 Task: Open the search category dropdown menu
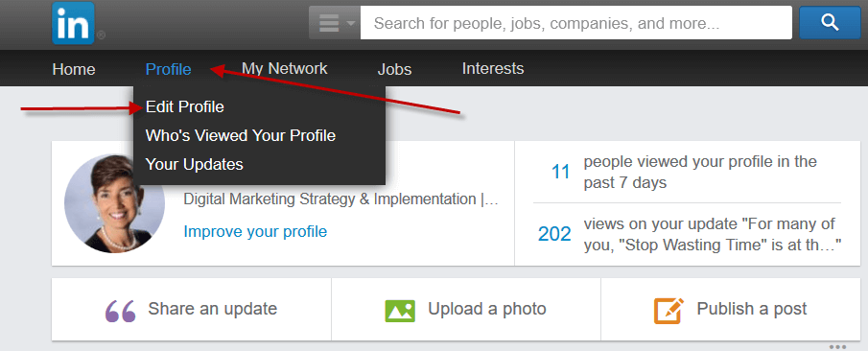point(335,23)
